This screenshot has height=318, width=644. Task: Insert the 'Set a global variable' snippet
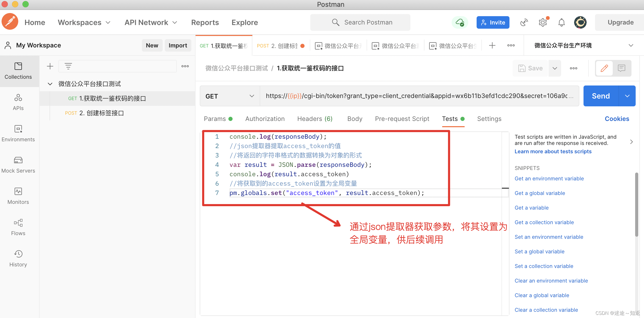(x=539, y=252)
